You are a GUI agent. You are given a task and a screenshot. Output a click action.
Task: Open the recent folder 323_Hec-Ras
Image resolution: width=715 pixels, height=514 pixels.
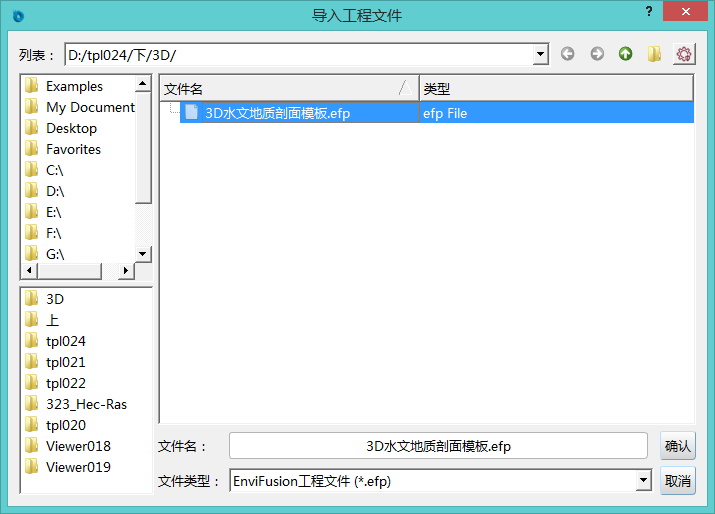pyautogui.click(x=86, y=404)
